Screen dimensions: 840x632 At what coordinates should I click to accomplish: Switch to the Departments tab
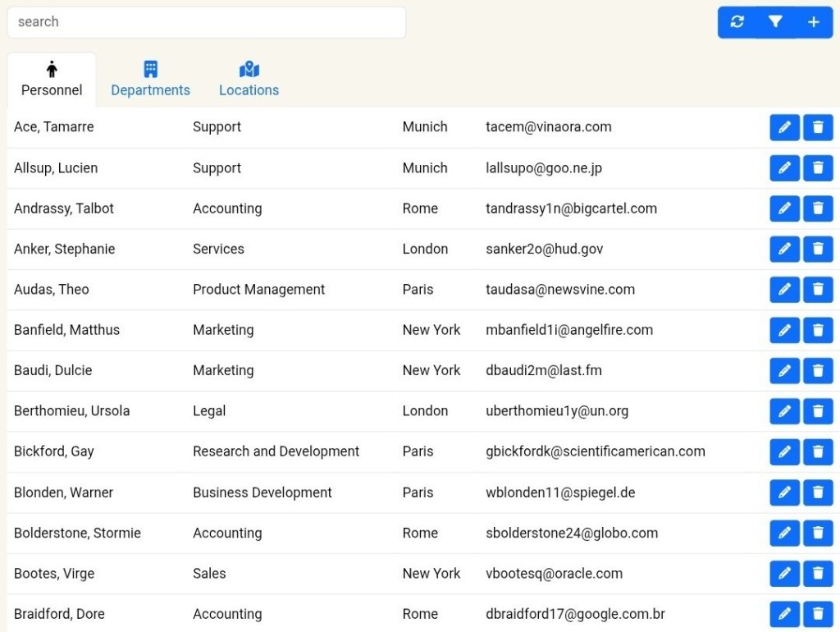150,80
